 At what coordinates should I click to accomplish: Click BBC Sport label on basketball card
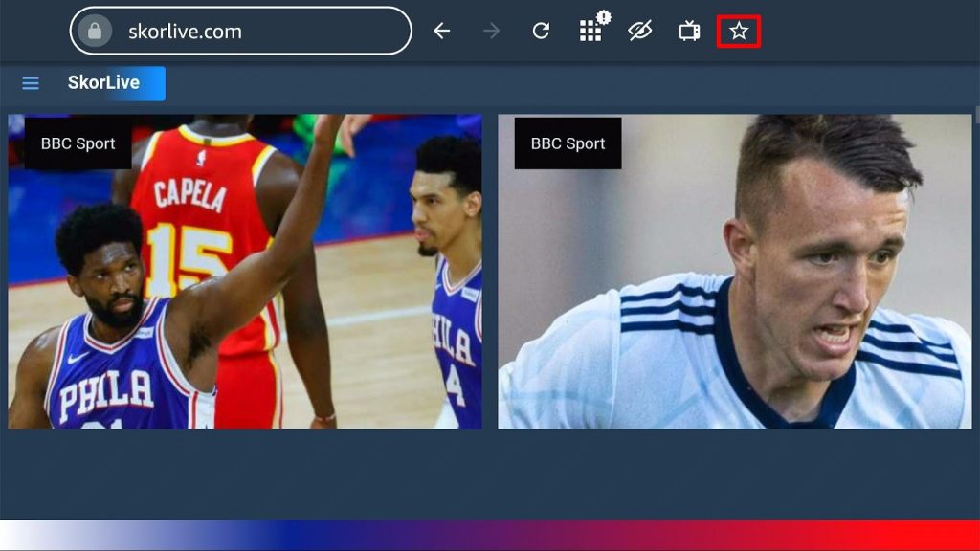78,143
